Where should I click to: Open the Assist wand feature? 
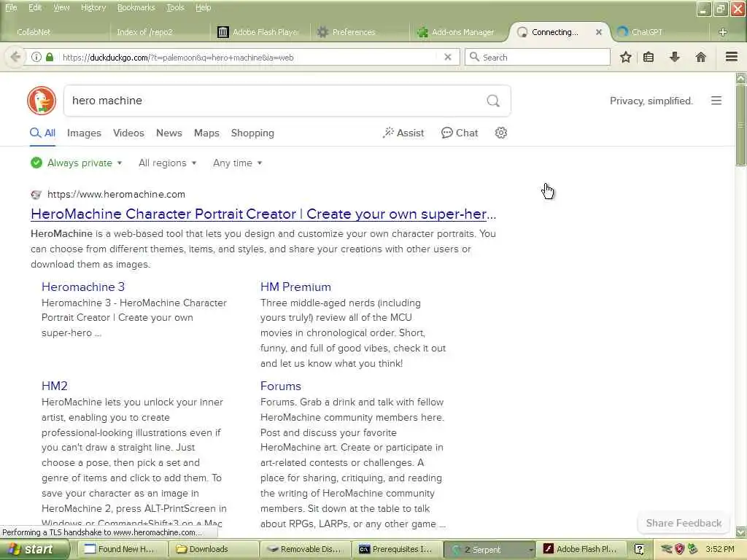pos(403,133)
